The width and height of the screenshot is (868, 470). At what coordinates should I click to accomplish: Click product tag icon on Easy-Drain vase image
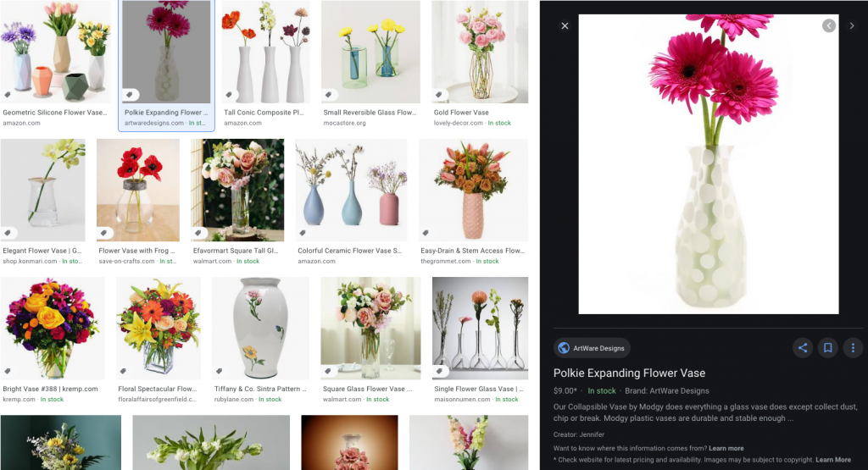coord(426,233)
